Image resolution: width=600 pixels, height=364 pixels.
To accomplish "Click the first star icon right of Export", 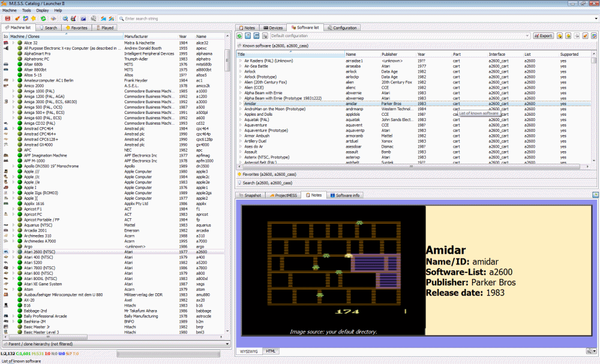I will tap(560, 35).
